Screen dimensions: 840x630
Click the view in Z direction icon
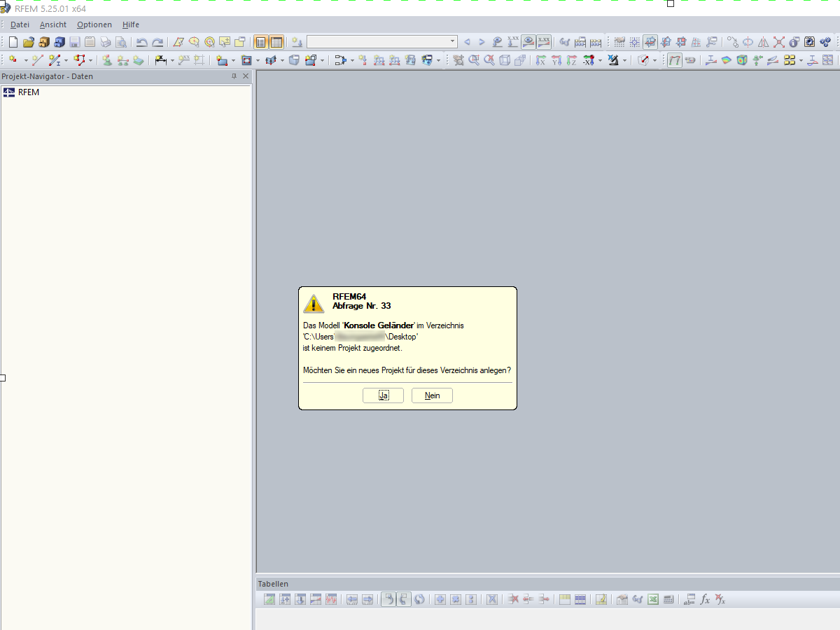click(571, 60)
